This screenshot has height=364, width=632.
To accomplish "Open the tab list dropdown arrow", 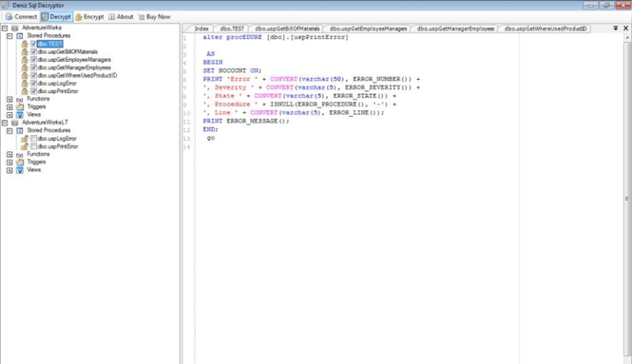I will [616, 29].
